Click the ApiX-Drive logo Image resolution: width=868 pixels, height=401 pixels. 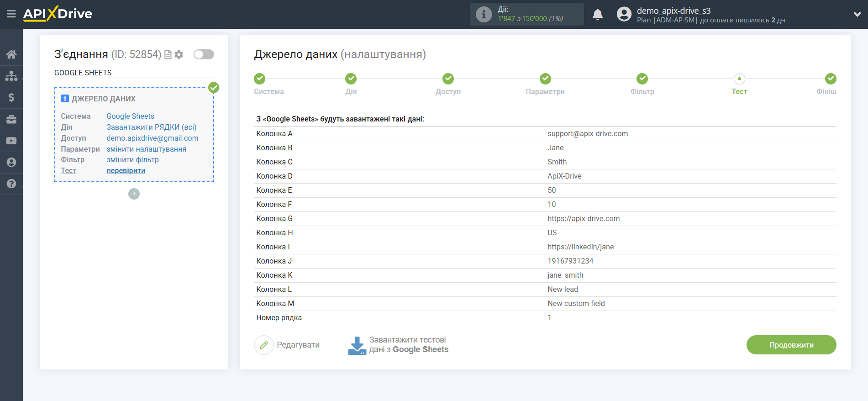tap(58, 14)
